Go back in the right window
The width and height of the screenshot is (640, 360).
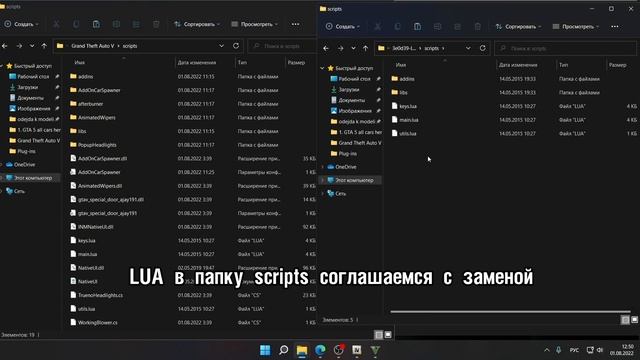326,48
